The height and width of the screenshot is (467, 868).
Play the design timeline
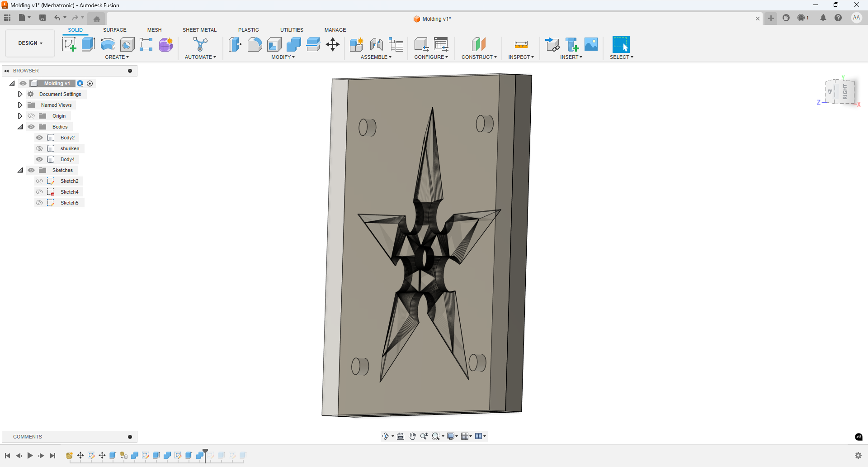[x=30, y=456]
